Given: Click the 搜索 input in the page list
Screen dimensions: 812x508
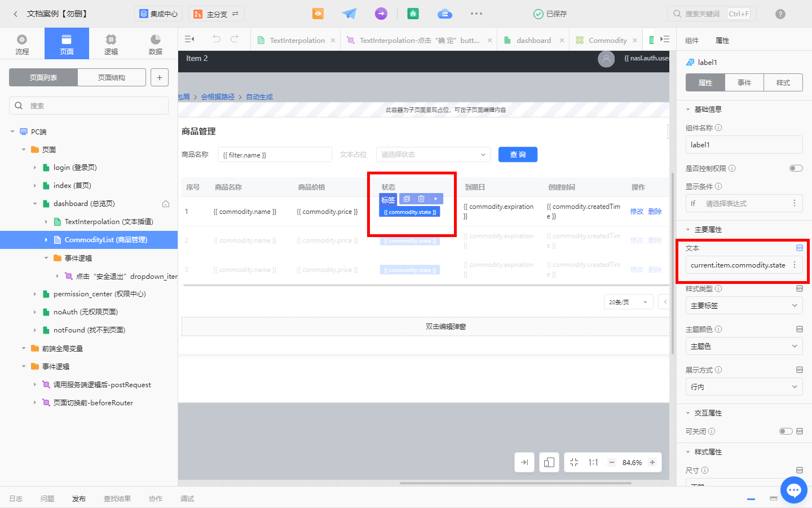Looking at the screenshot, I should (x=89, y=106).
